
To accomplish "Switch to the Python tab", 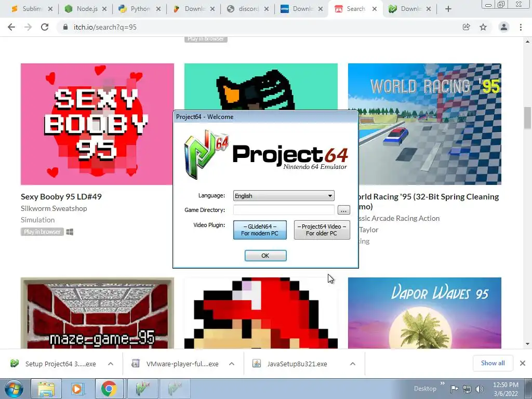I will (x=139, y=9).
